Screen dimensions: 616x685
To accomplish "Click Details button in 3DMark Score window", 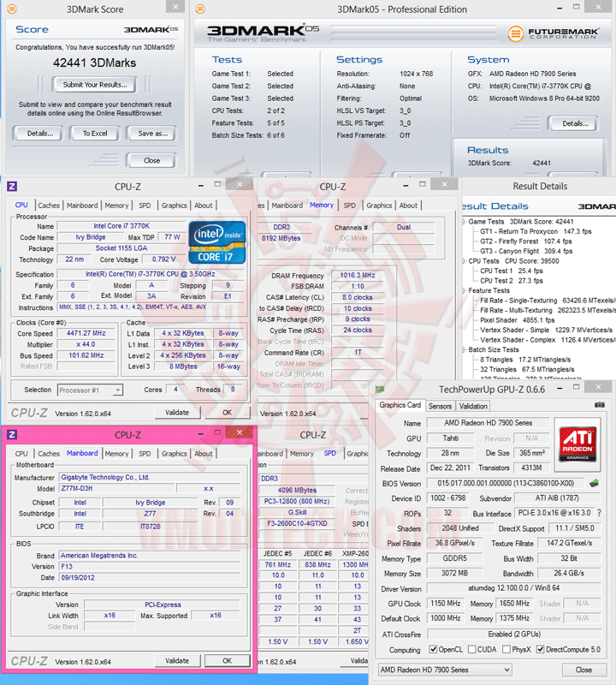I will point(39,134).
